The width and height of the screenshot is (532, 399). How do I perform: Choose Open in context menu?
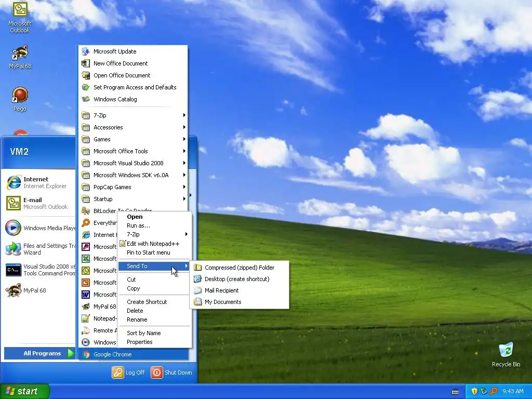tap(154, 217)
